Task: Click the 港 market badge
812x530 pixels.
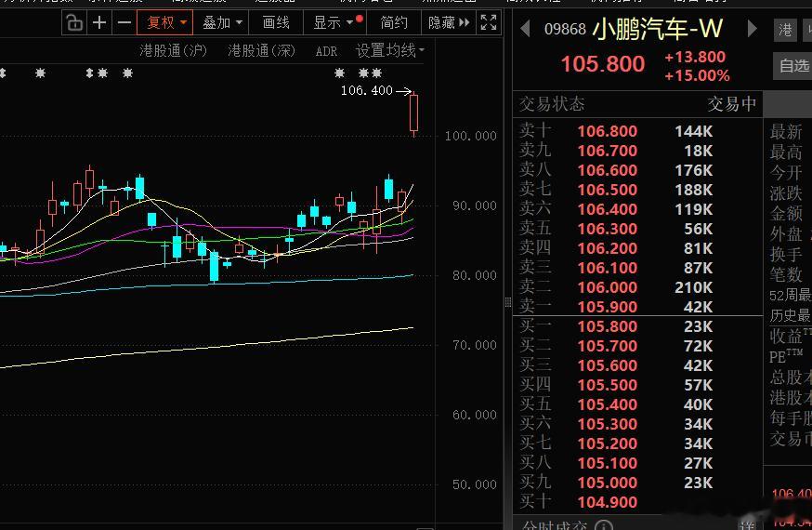Action: point(785,30)
